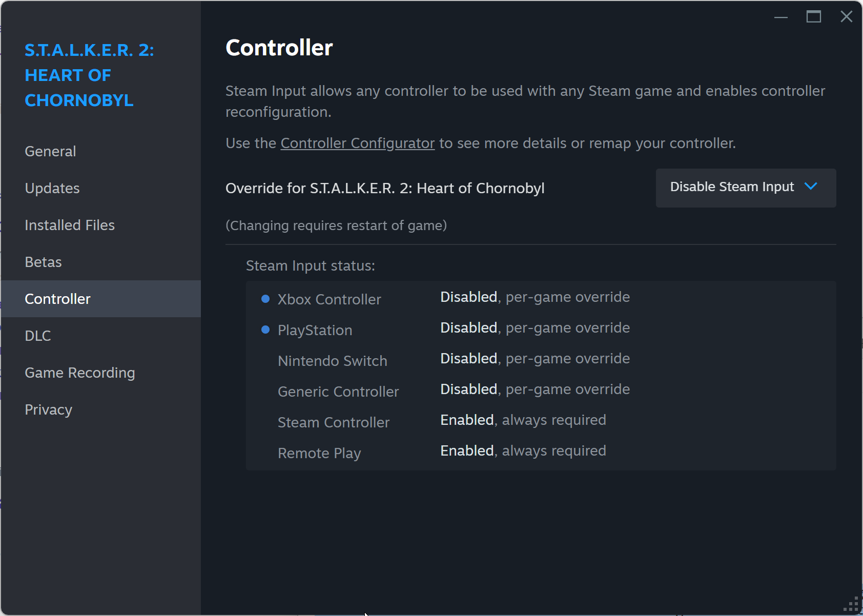
Task: Open the Disable Steam Input dropdown
Action: [732, 187]
